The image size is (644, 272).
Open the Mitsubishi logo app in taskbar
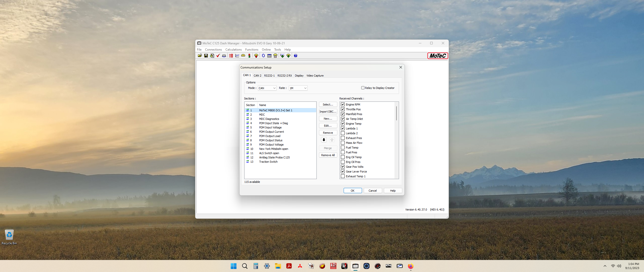(x=300, y=266)
